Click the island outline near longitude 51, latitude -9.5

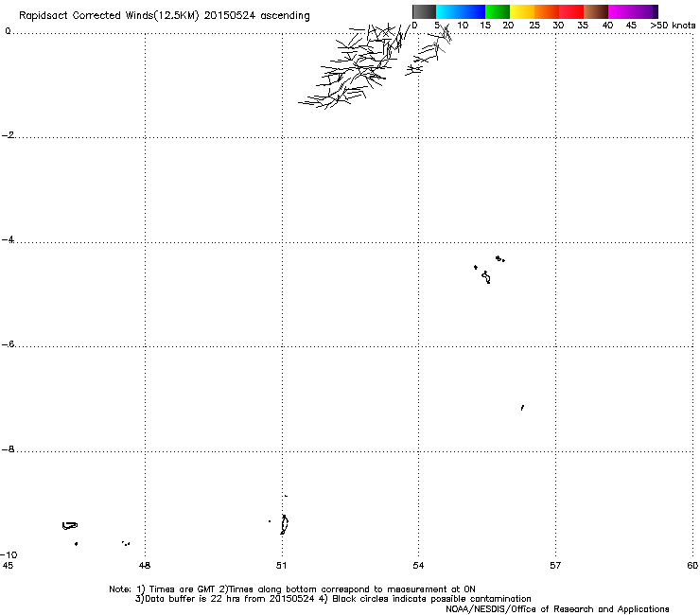284,524
